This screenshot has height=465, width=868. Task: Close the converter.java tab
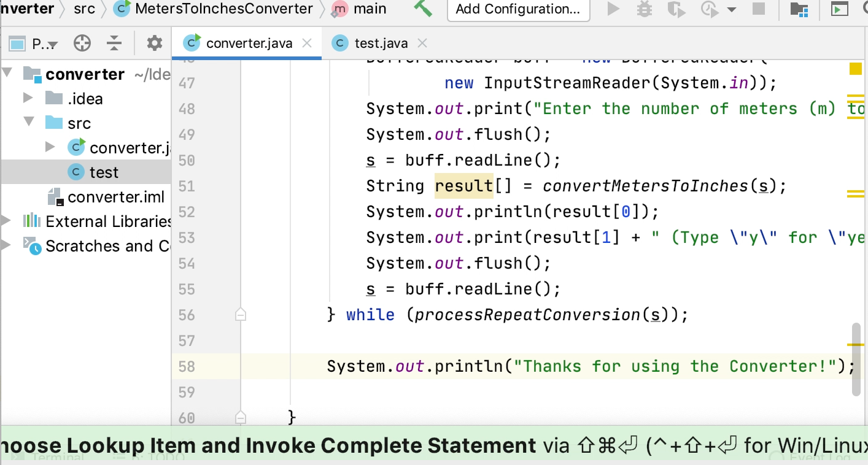pyautogui.click(x=308, y=43)
